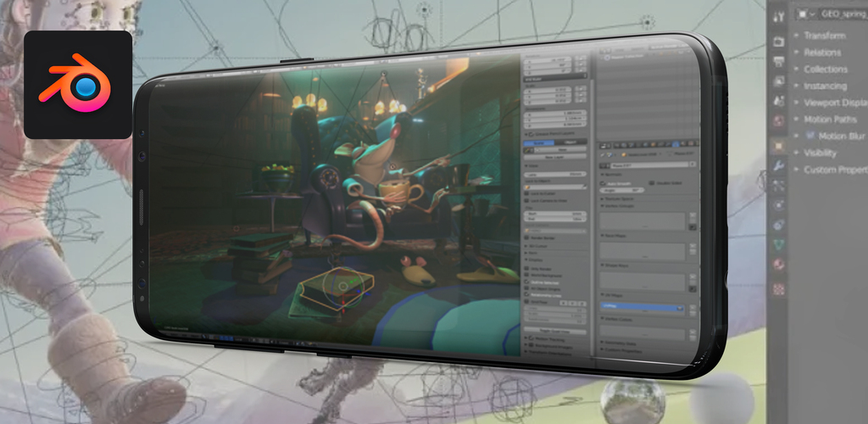Screen dimensions: 868x424
Task: Toggle Lock Camera to View on phone screen
Action: [x=527, y=200]
